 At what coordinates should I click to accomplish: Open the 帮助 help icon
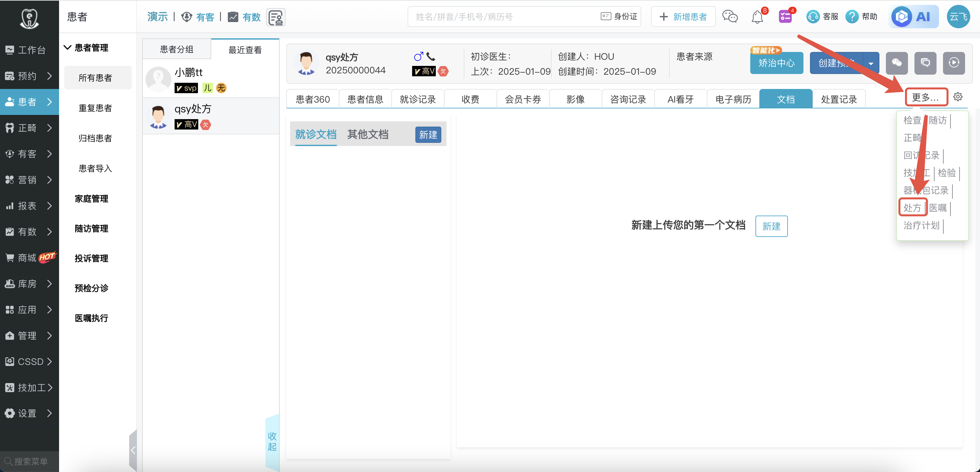[852, 17]
